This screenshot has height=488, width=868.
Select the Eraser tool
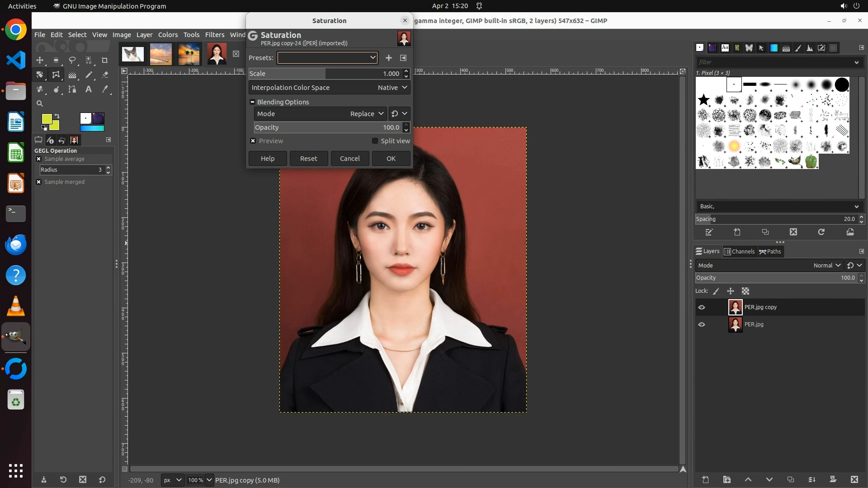tap(105, 75)
